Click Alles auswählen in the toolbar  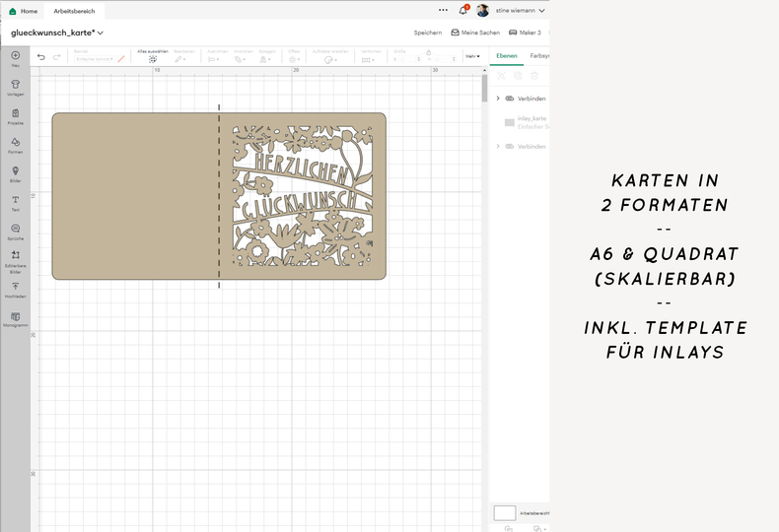click(152, 56)
